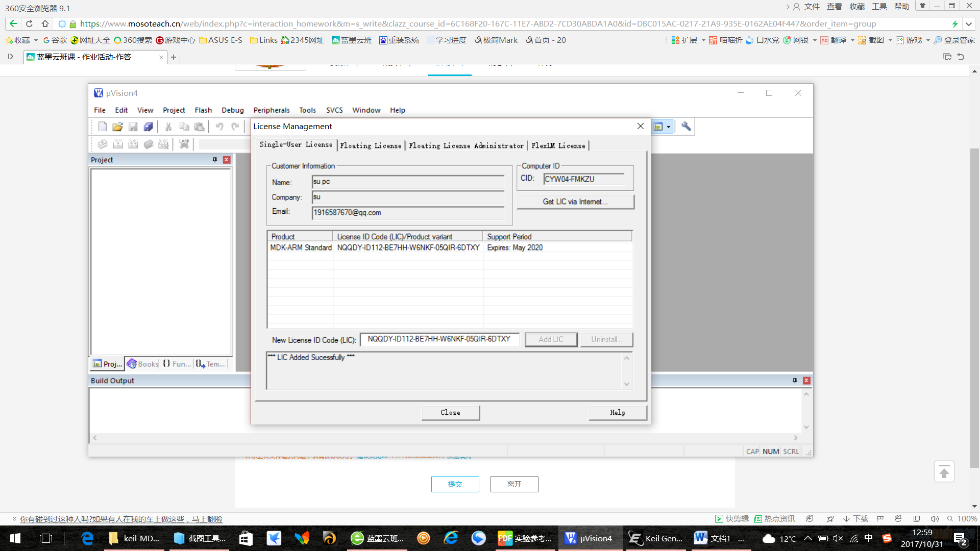Click the 提交 submit button on webpage
Image resolution: width=980 pixels, height=551 pixels.
[x=455, y=484]
